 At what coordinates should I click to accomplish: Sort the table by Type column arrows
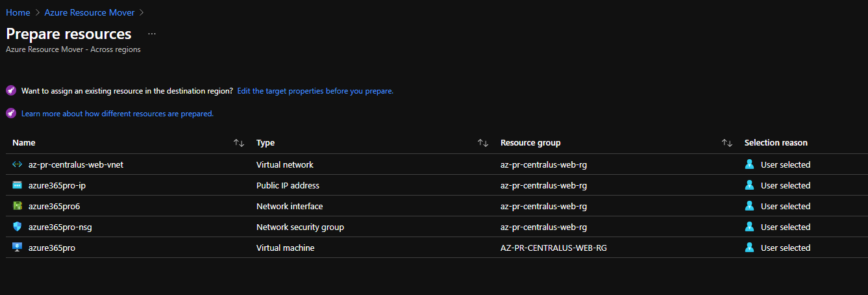point(483,143)
